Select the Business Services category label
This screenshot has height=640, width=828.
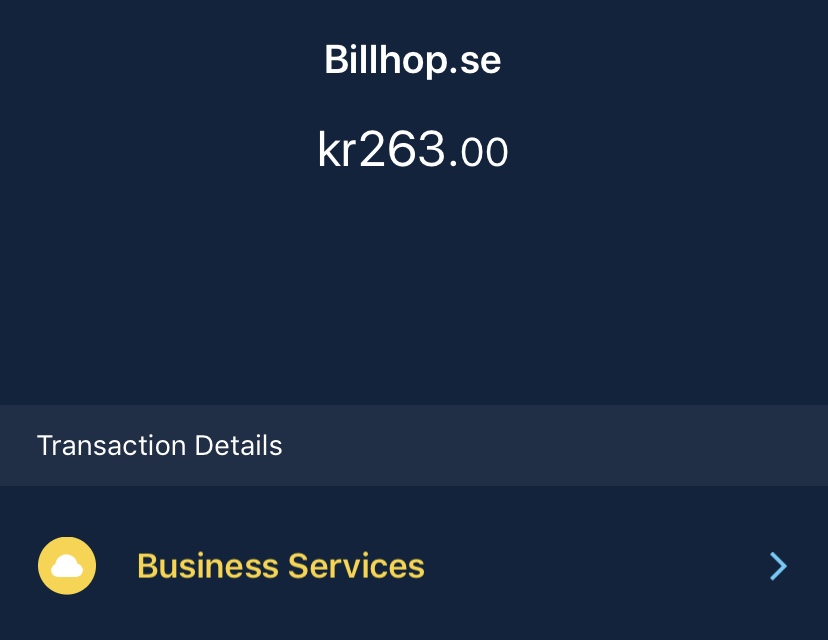(281, 566)
